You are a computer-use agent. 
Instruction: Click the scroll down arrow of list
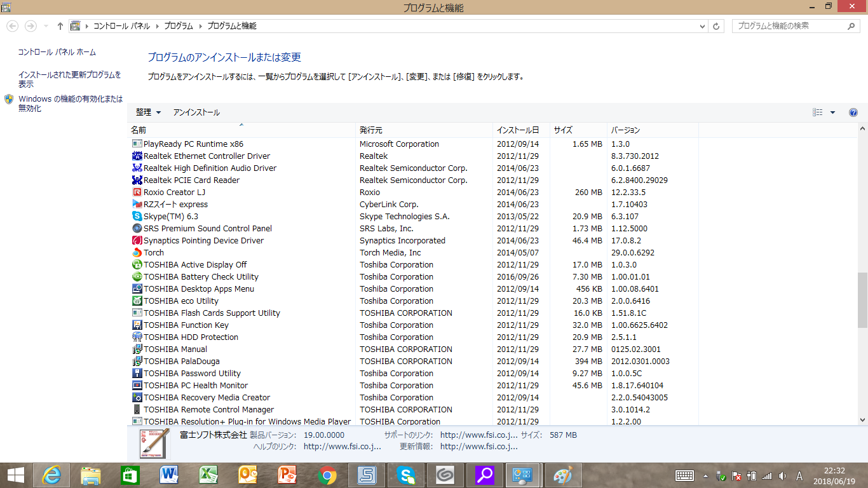[x=862, y=420]
